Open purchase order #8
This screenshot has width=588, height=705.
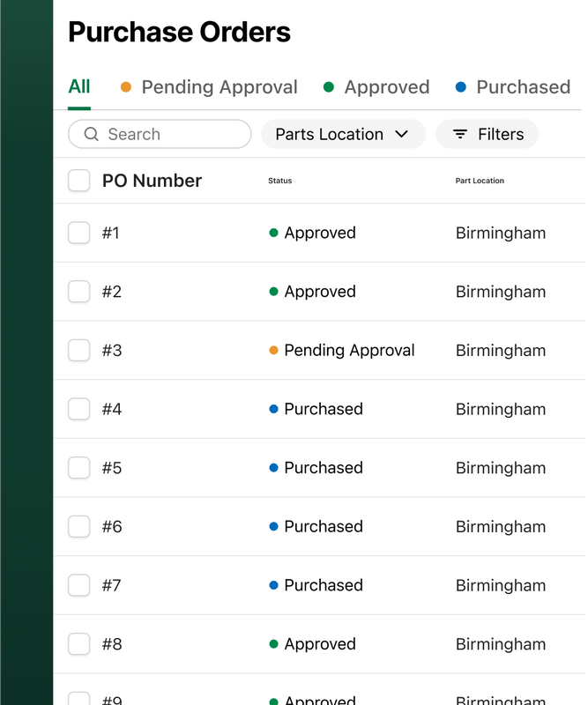pos(112,644)
